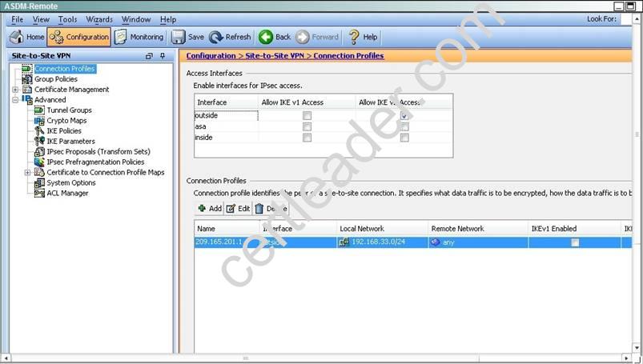Select Certificate to Connection Profile Maps
The width and height of the screenshot is (643, 364).
pos(106,172)
